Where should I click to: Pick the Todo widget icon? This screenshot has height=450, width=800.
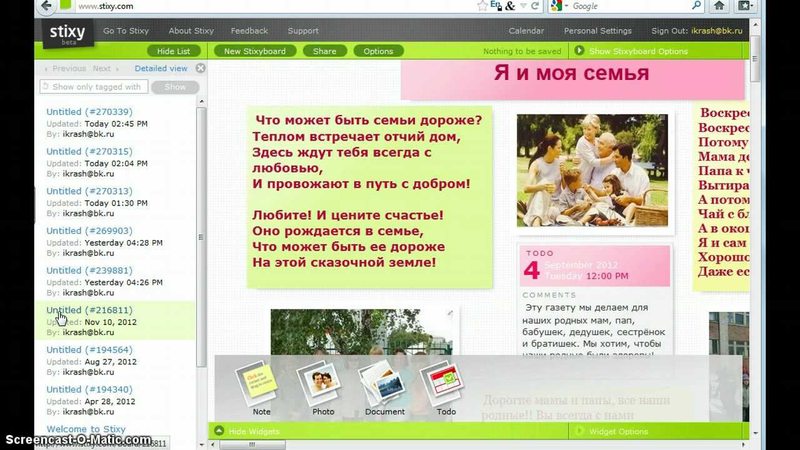point(445,385)
